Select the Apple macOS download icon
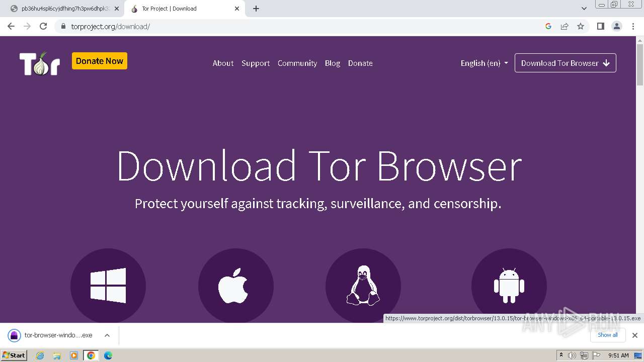The height and width of the screenshot is (362, 644). [x=235, y=286]
